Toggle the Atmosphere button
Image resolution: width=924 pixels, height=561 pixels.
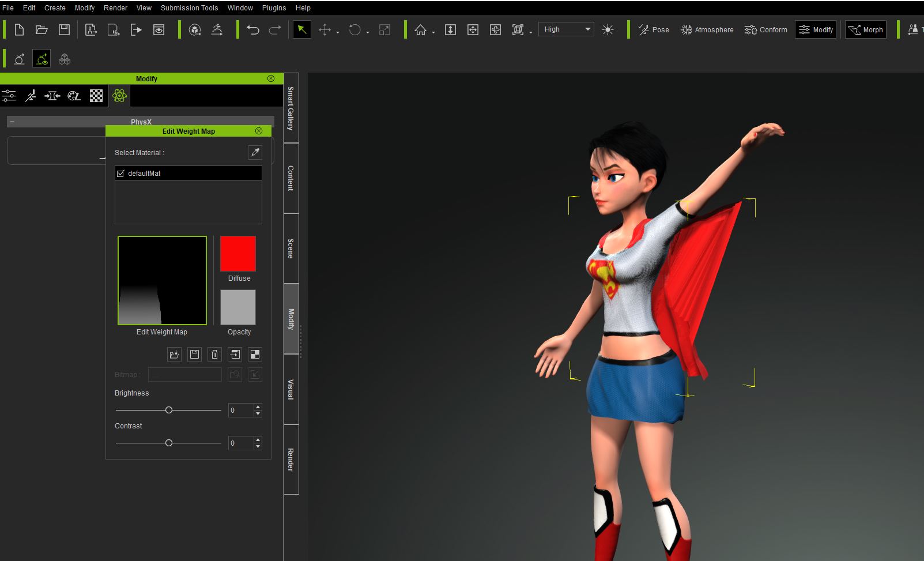coord(707,30)
